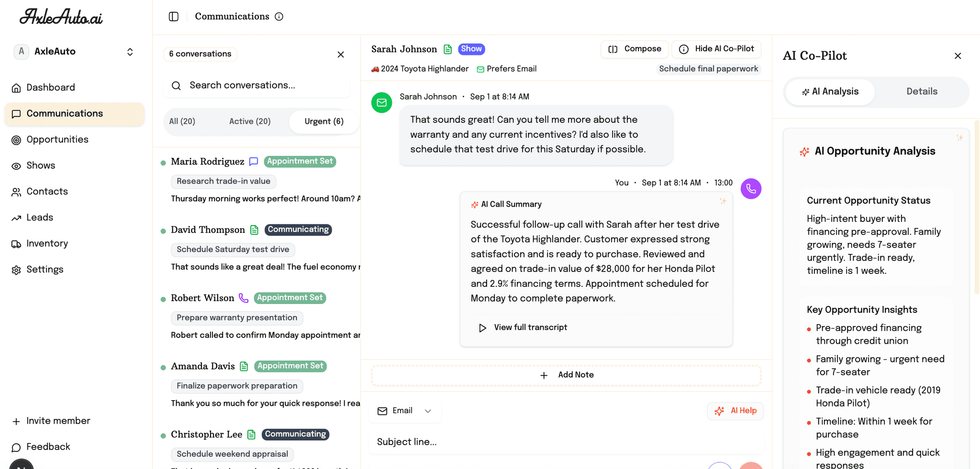Click the green email message avatar icon
The image size is (980, 469).
(x=381, y=103)
